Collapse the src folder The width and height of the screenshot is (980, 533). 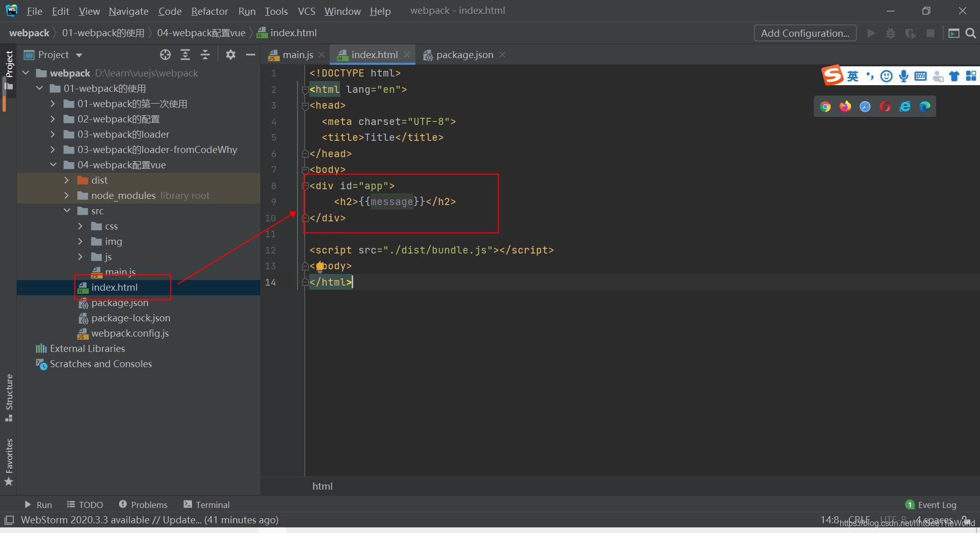pos(67,211)
